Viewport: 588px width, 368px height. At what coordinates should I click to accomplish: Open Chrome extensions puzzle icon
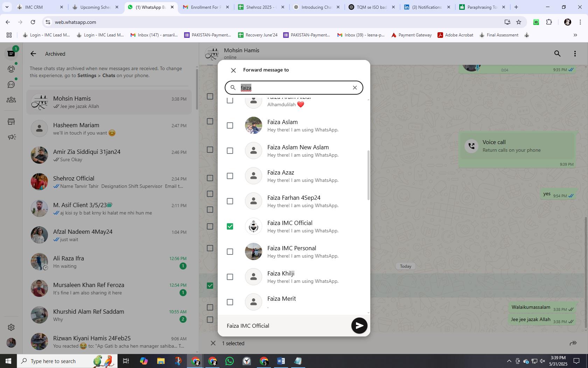[549, 22]
